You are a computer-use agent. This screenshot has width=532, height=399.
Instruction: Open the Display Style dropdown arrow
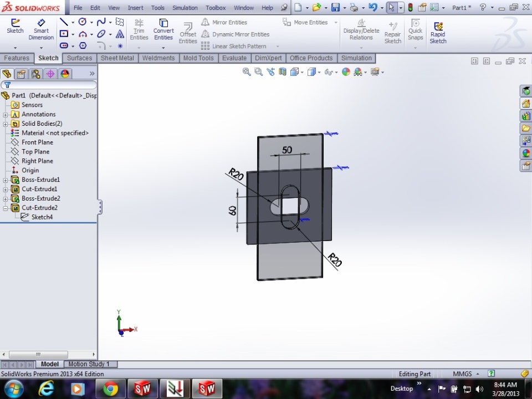pos(319,72)
